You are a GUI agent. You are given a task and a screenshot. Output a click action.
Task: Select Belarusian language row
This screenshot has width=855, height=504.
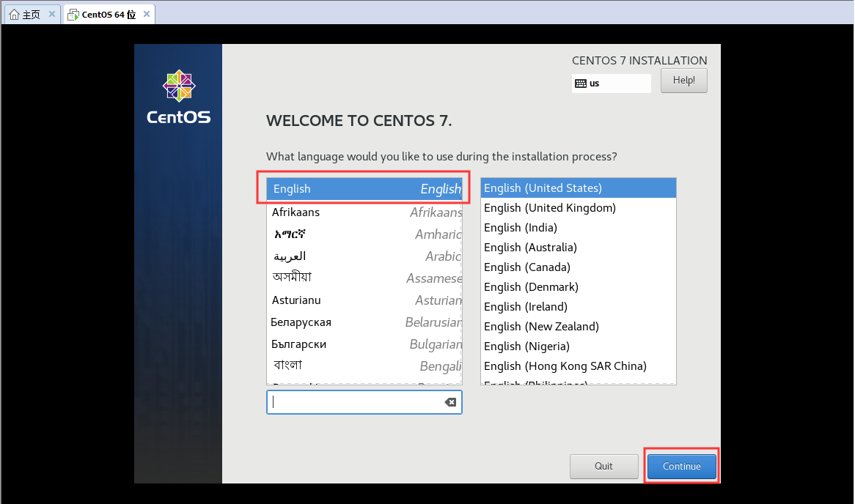pos(364,322)
